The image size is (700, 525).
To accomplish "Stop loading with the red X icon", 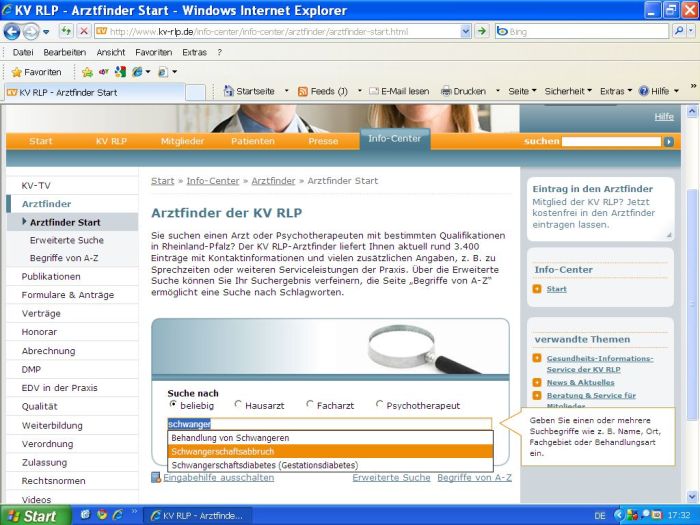I will pyautogui.click(x=83, y=31).
